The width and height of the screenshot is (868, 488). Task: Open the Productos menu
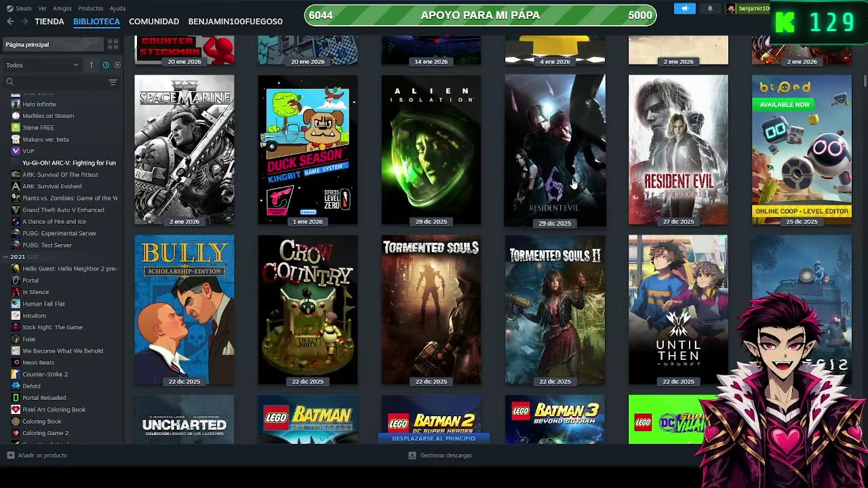click(91, 8)
